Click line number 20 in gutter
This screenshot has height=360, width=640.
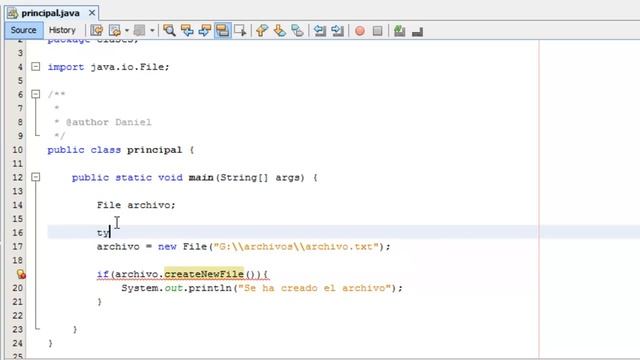click(x=17, y=288)
